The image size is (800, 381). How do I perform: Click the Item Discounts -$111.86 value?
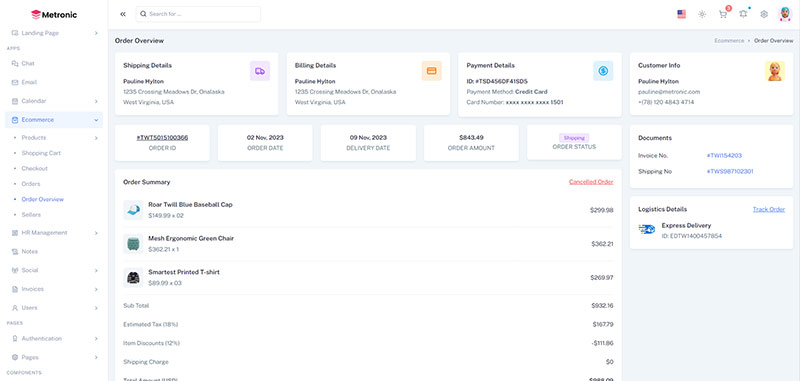click(x=602, y=343)
